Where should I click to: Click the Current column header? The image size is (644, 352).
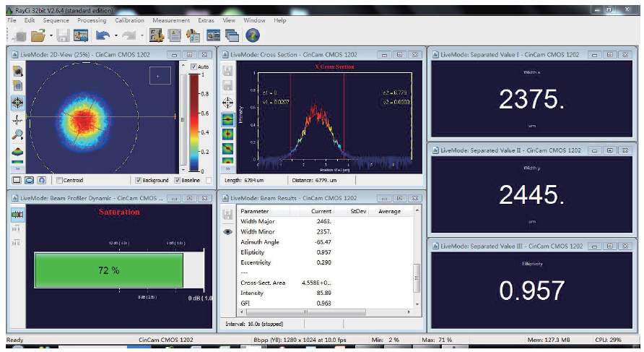(321, 211)
